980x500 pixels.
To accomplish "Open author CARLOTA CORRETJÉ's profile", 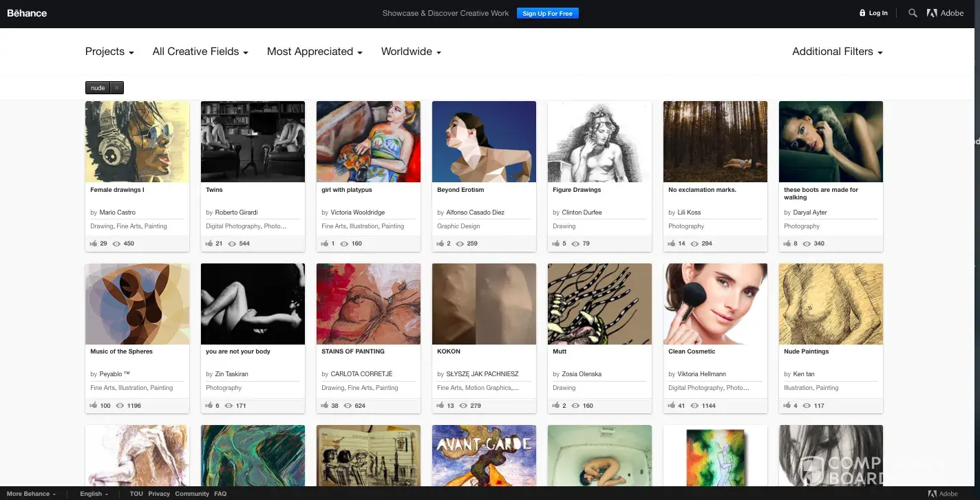I will [361, 374].
